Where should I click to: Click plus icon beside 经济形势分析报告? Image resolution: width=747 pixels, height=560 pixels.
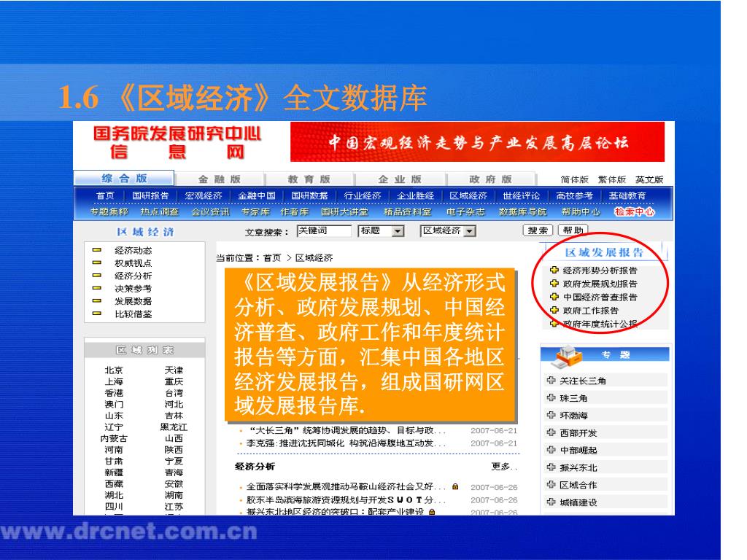click(554, 270)
